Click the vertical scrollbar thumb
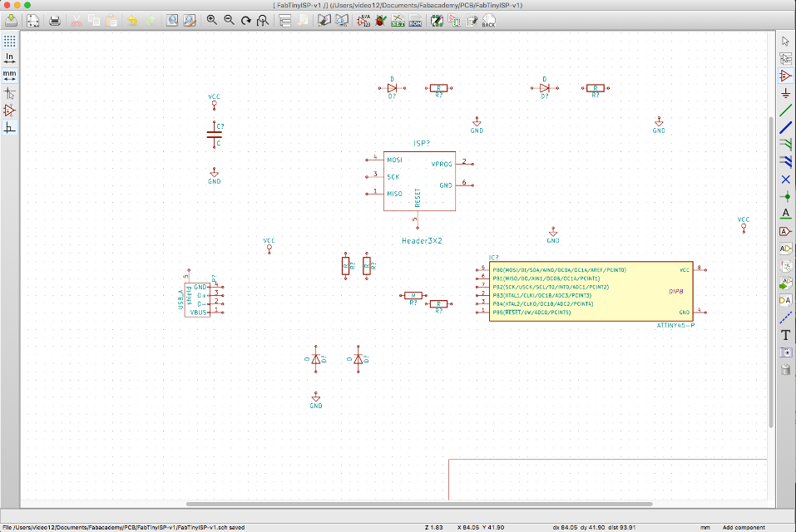This screenshot has height=532, width=796. coord(771,273)
